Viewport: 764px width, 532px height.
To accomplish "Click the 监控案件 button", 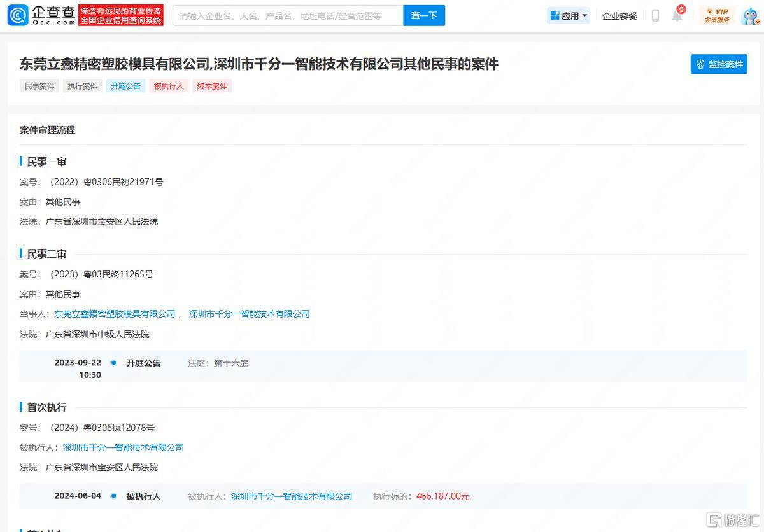I will point(719,64).
